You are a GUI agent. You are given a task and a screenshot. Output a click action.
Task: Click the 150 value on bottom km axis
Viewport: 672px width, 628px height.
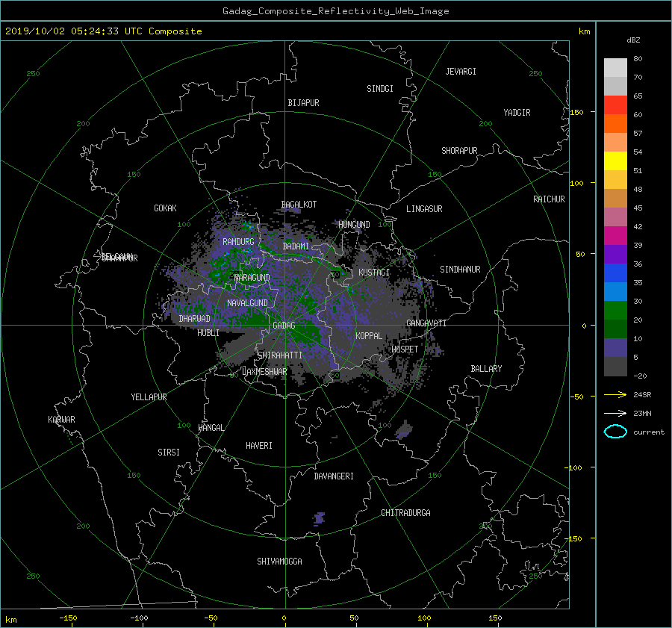pyautogui.click(x=495, y=618)
